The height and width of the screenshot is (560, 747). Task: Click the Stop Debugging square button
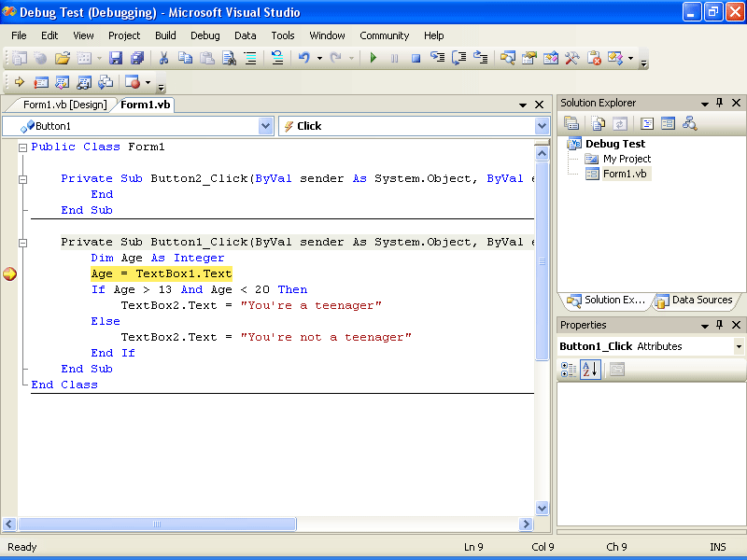pyautogui.click(x=416, y=58)
